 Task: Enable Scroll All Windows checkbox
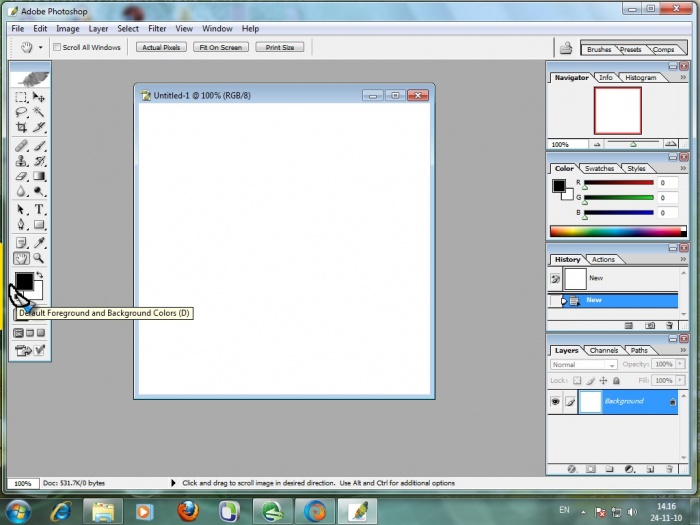57,47
